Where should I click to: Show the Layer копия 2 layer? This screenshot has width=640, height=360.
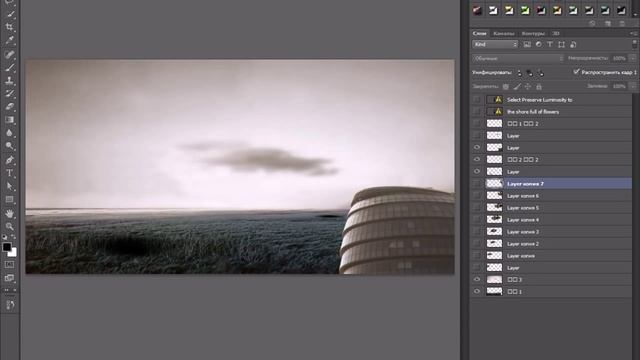pos(477,244)
